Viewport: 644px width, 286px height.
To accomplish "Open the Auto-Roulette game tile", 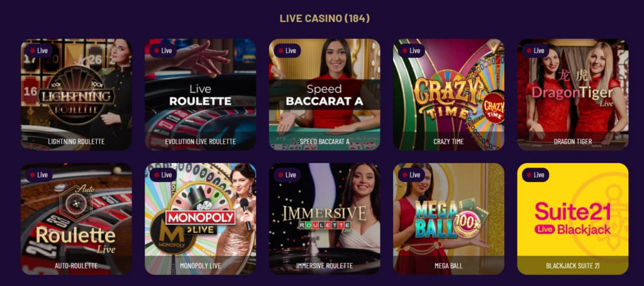I will [76, 219].
